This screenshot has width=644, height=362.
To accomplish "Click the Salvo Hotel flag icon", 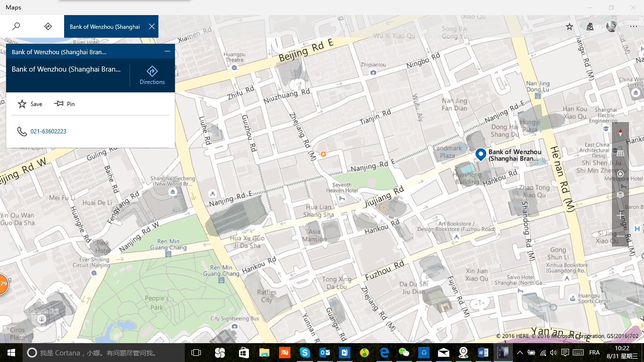I will tap(521, 291).
